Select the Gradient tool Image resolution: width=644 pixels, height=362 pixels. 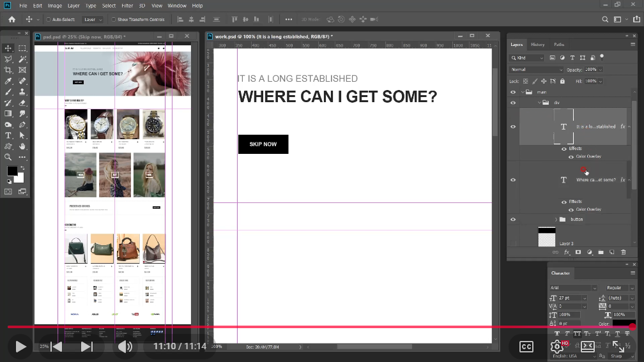click(x=8, y=114)
